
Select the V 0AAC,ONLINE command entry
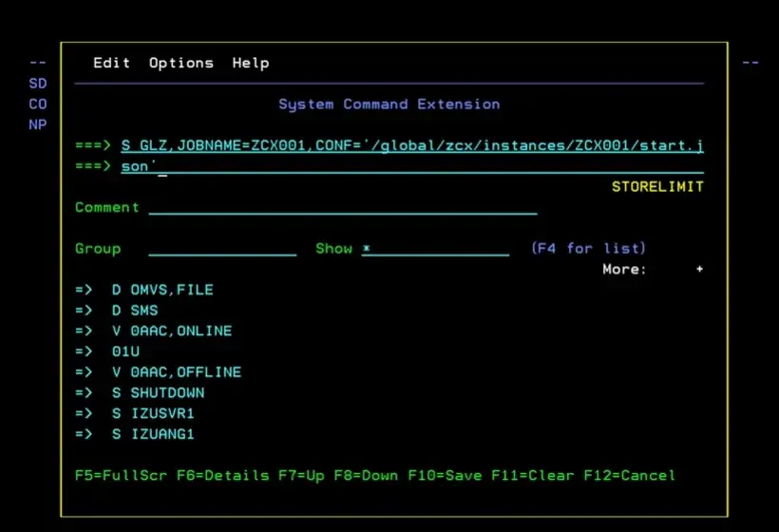(x=172, y=332)
